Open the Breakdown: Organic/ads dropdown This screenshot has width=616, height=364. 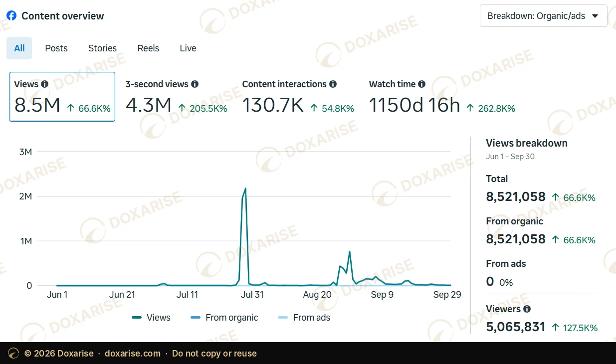544,15
